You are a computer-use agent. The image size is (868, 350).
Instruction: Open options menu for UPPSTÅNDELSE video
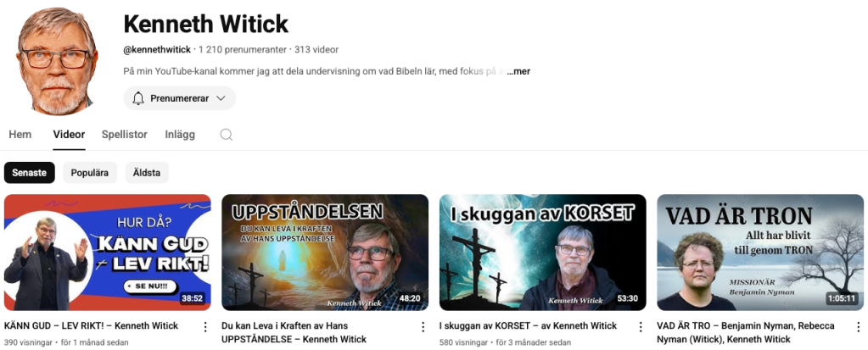click(x=423, y=327)
